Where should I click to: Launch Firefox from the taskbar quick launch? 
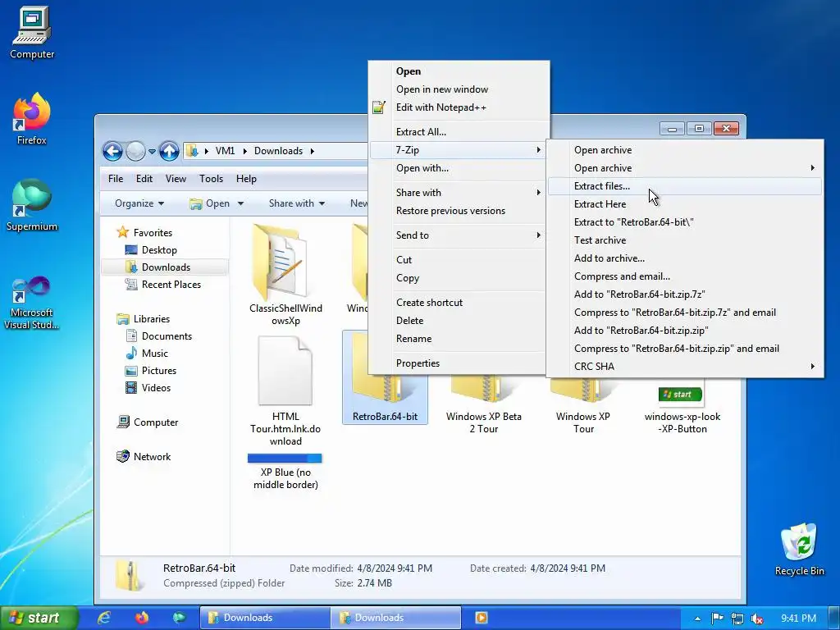pos(141,618)
